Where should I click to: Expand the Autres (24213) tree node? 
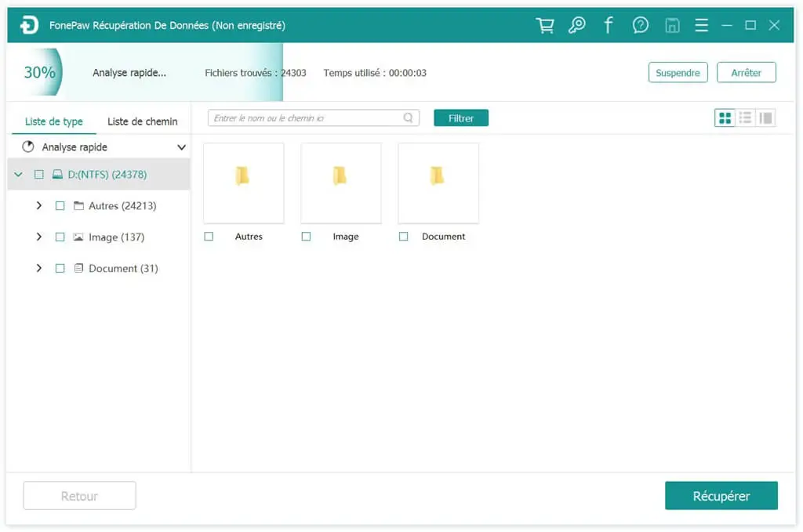coord(39,206)
